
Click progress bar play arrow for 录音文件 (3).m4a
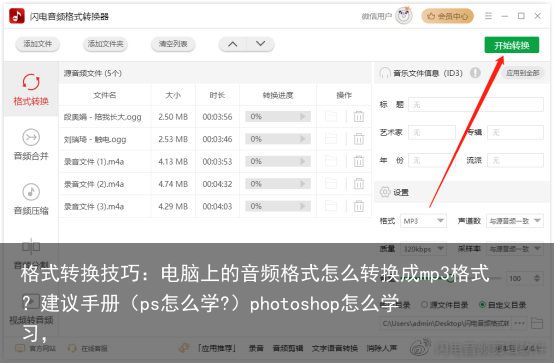pos(303,206)
